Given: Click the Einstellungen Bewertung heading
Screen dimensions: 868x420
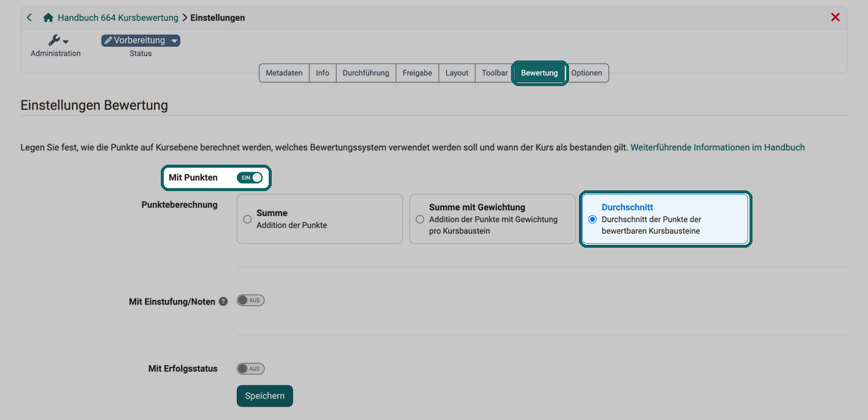Looking at the screenshot, I should coord(94,105).
